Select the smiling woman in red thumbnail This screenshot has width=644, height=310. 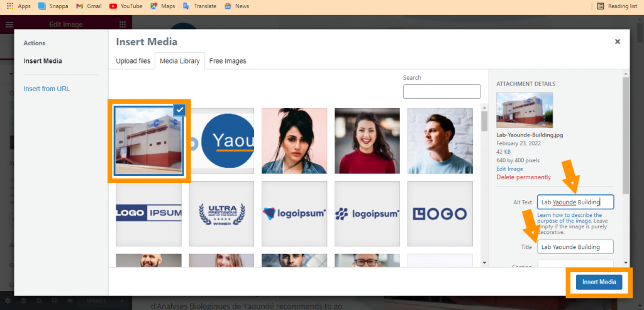tap(367, 140)
